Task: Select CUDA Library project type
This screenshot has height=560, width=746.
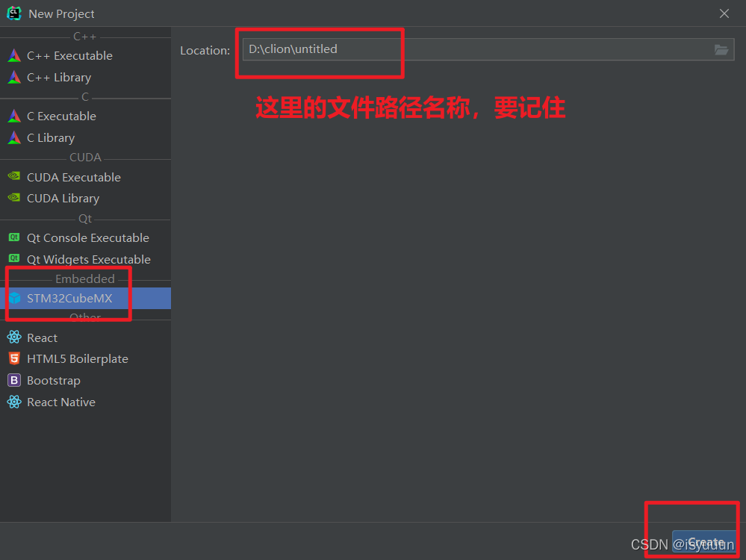Action: (x=86, y=198)
